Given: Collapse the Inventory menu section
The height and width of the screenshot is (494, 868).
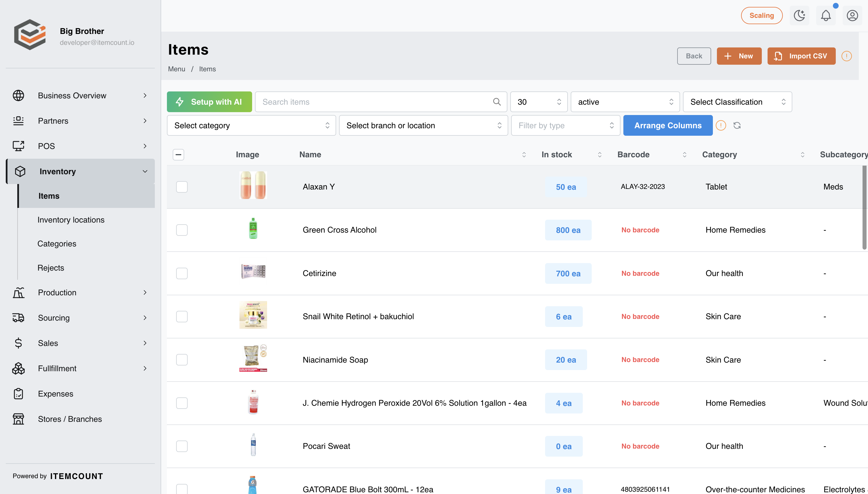Looking at the screenshot, I should tap(81, 171).
